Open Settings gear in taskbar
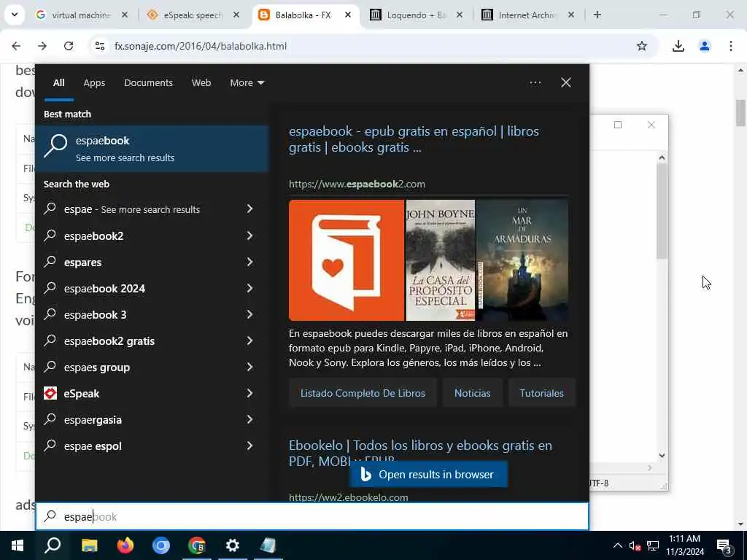The image size is (747, 560). click(233, 545)
